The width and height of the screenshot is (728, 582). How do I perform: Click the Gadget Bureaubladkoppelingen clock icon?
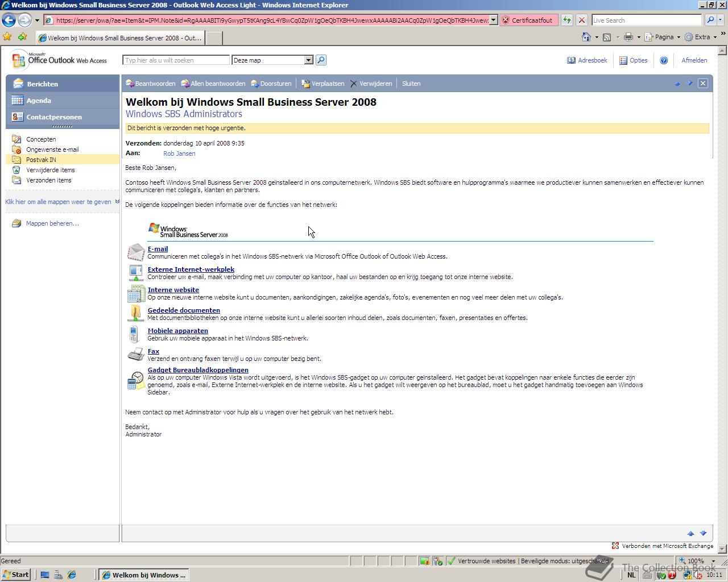pos(136,380)
